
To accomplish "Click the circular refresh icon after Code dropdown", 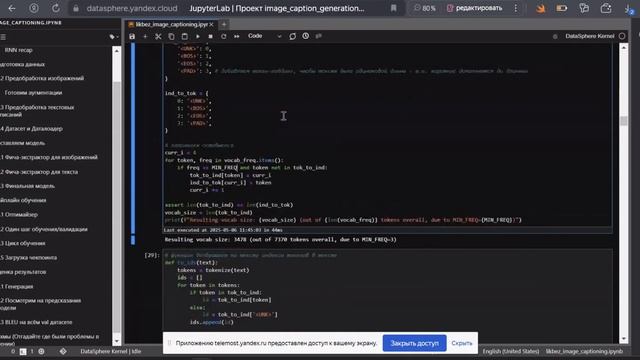I will tap(293, 36).
